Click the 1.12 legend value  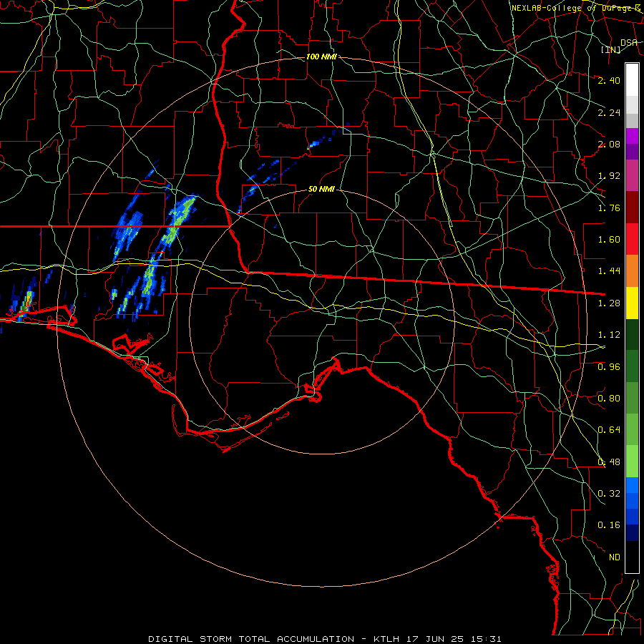[609, 335]
